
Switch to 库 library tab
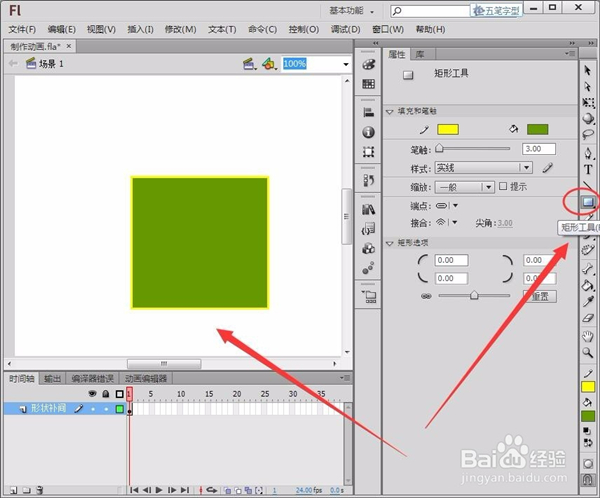click(x=420, y=54)
